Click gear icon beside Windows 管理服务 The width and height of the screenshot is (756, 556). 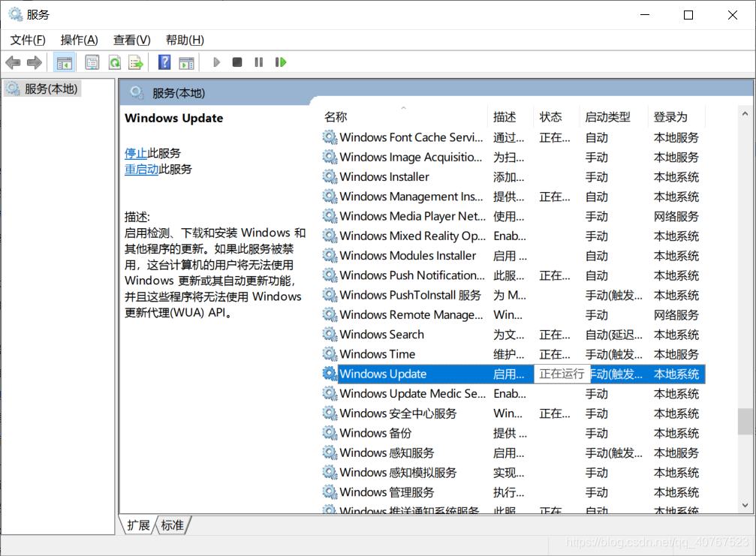330,492
